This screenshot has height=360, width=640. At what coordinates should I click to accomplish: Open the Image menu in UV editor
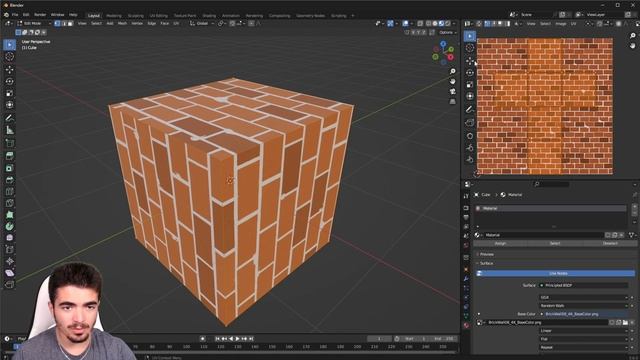[x=561, y=24]
